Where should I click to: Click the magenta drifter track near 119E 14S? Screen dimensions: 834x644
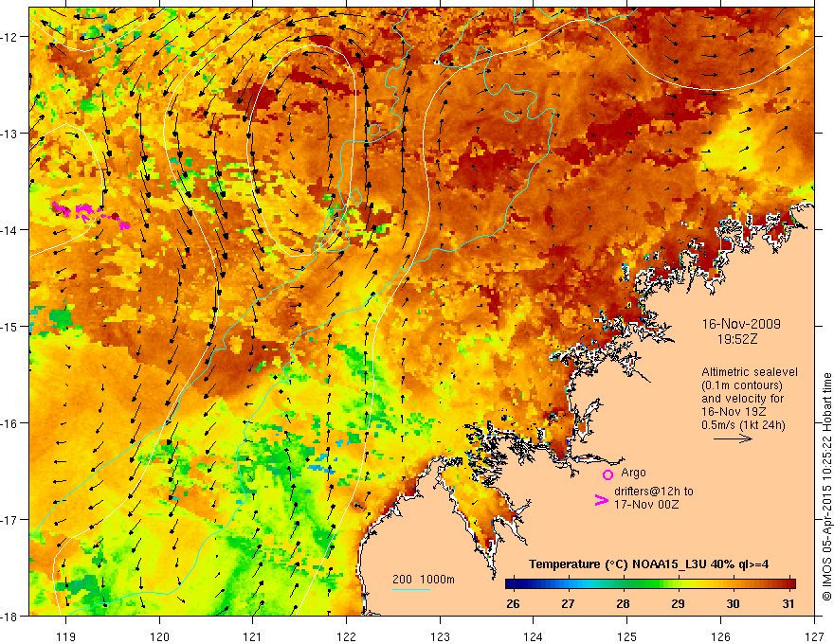[x=89, y=214]
